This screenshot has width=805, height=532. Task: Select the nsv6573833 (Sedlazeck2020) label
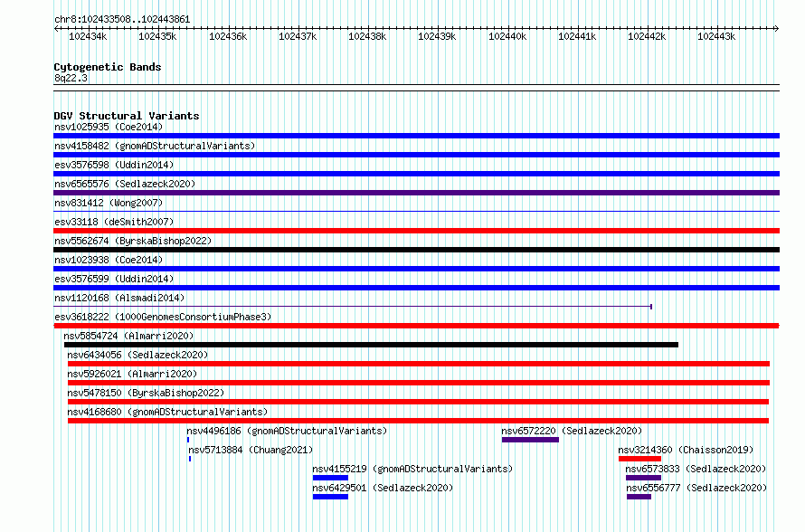(x=696, y=469)
